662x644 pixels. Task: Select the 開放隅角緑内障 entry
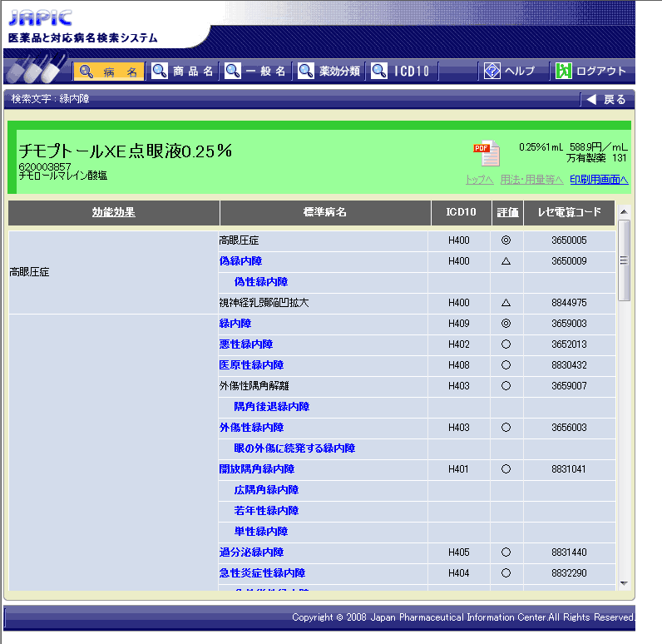click(256, 469)
